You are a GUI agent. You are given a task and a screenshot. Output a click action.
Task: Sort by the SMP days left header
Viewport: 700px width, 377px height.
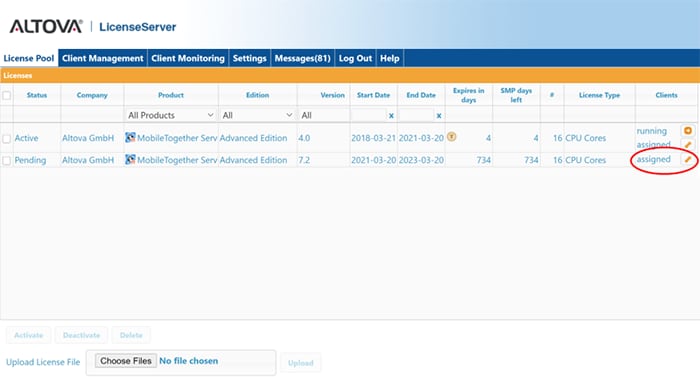(x=516, y=95)
